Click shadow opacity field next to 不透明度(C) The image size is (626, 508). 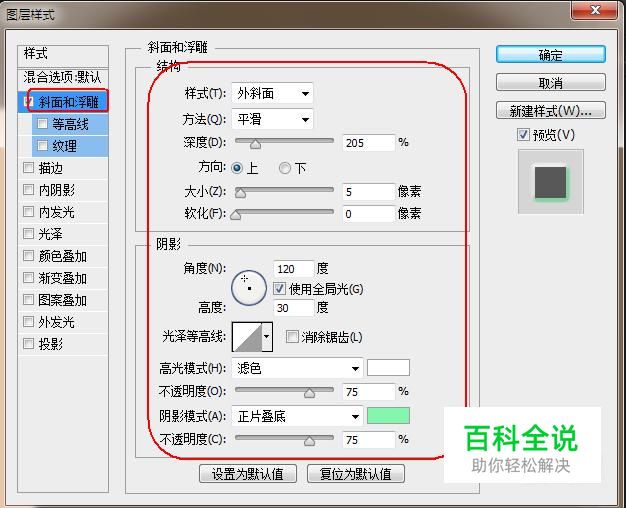tap(368, 440)
